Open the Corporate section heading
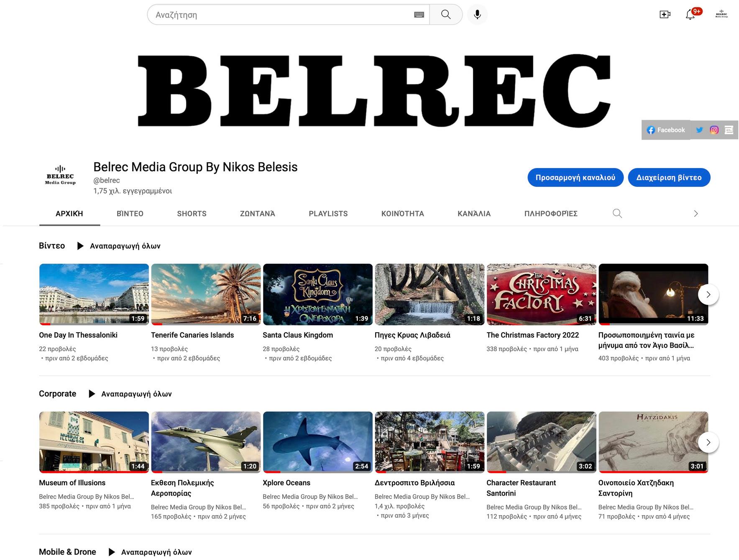The width and height of the screenshot is (739, 560). pyautogui.click(x=58, y=394)
